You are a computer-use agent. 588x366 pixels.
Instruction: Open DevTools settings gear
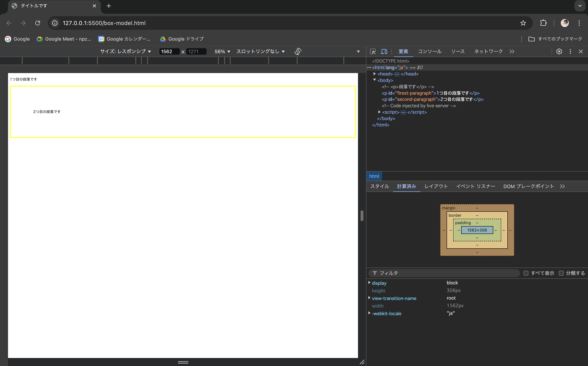tap(559, 51)
